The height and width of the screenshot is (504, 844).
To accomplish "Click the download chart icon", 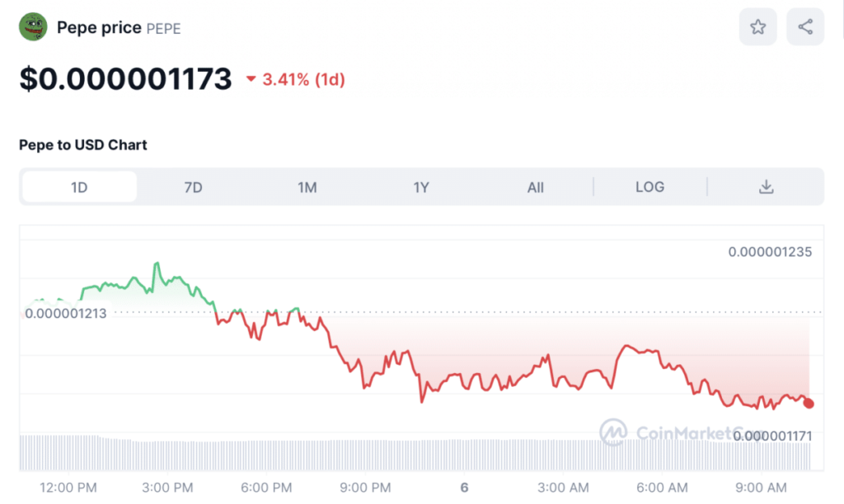I will 766,187.
